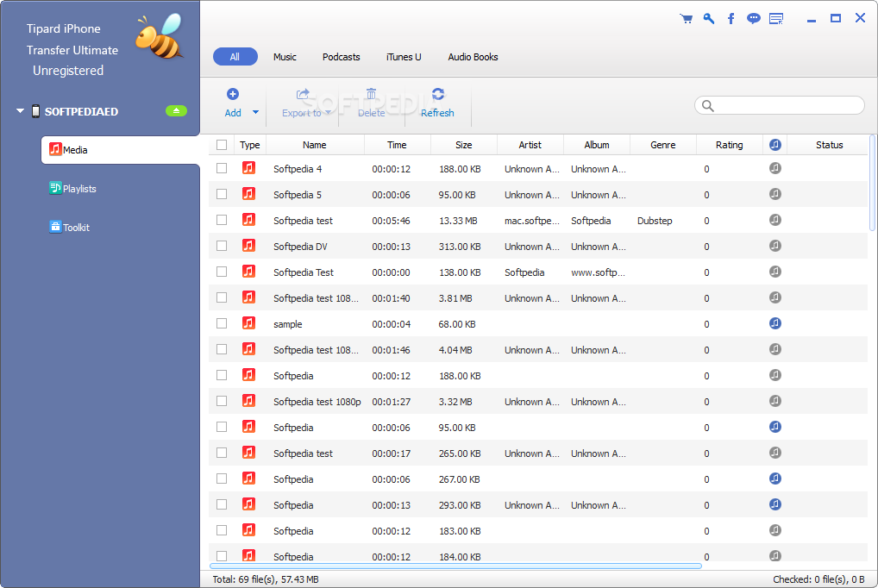Click the ringtone icon for Softpedia Test row
The width and height of the screenshot is (878, 588).
click(x=775, y=272)
